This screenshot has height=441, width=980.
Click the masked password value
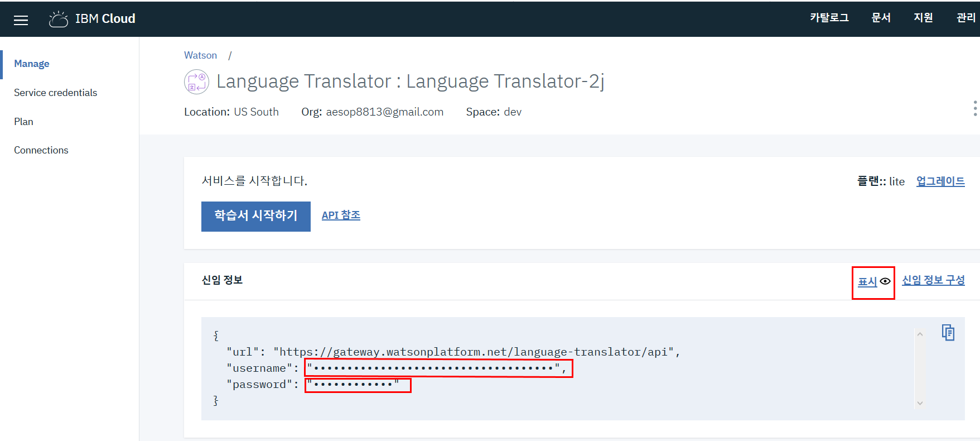click(353, 384)
